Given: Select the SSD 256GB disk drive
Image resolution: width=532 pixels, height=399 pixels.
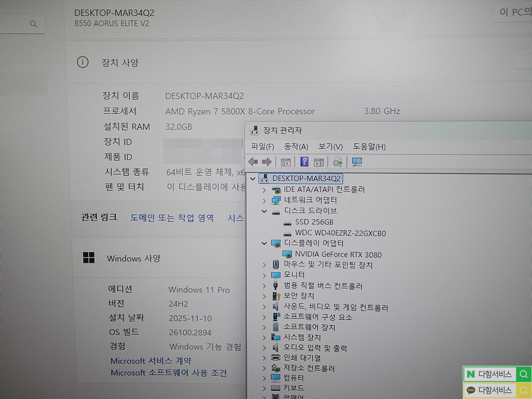Looking at the screenshot, I should point(314,222).
